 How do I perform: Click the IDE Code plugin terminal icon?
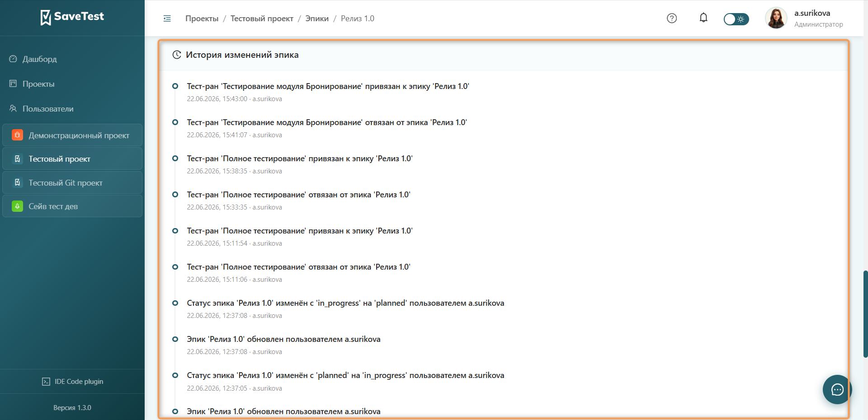pyautogui.click(x=46, y=382)
